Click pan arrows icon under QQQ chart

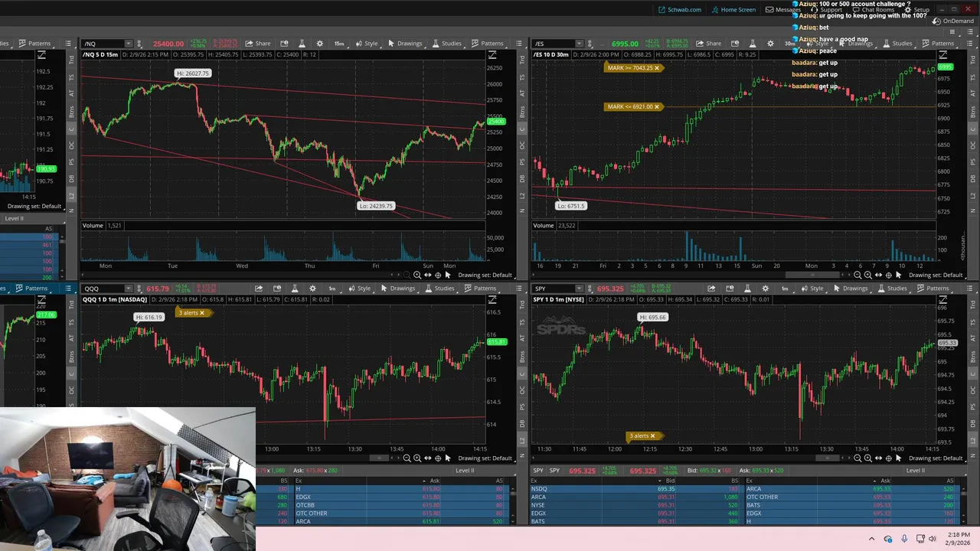tap(427, 458)
